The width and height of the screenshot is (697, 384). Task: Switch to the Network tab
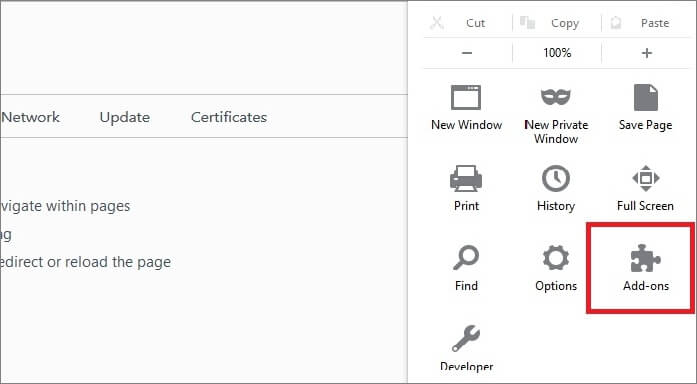pos(30,117)
